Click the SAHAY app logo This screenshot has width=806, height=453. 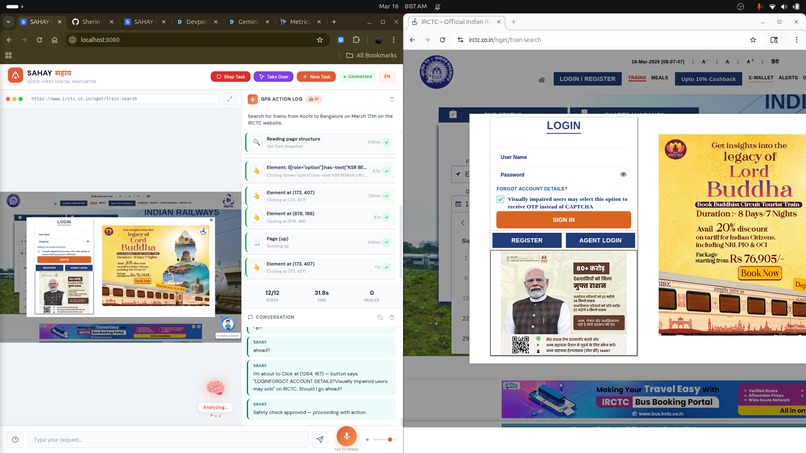click(15, 76)
